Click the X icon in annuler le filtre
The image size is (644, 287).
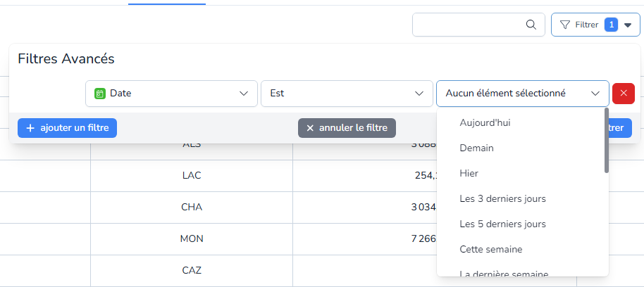click(x=310, y=128)
